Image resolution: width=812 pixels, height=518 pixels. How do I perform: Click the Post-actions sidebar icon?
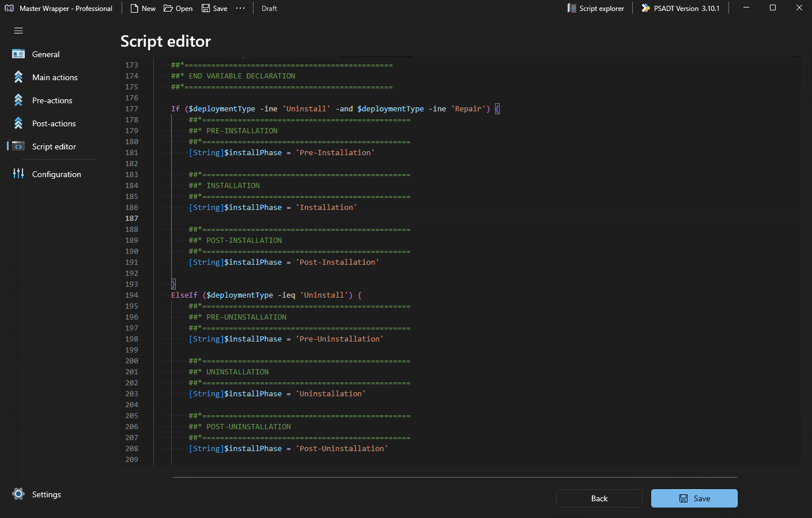click(18, 123)
